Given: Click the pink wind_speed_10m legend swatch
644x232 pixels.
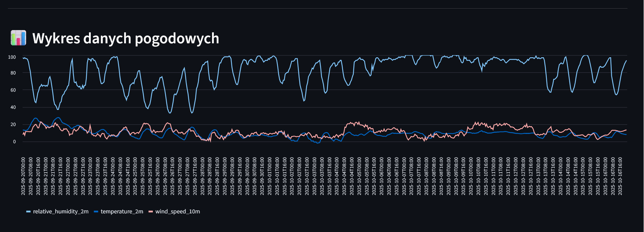Looking at the screenshot, I should pos(151,212).
